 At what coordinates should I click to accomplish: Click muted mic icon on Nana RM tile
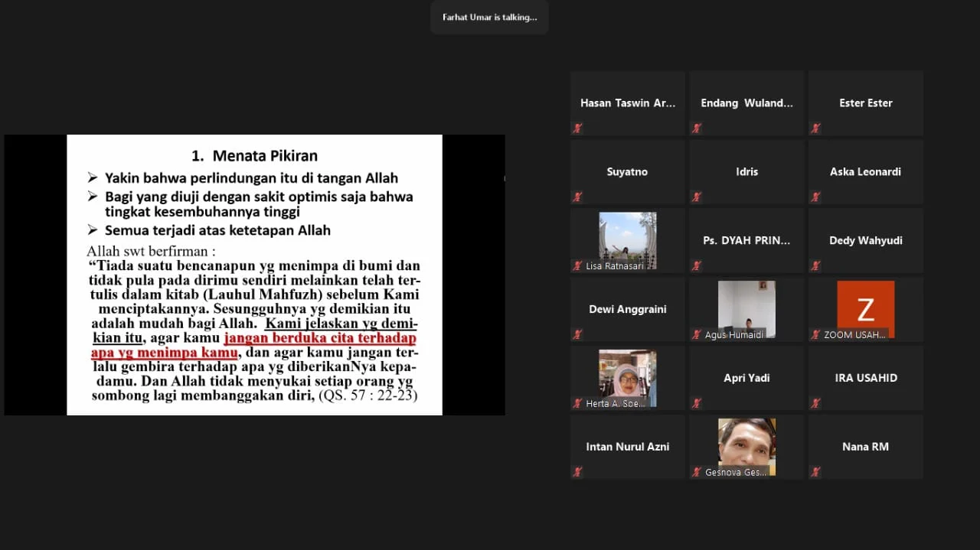pyautogui.click(x=816, y=473)
